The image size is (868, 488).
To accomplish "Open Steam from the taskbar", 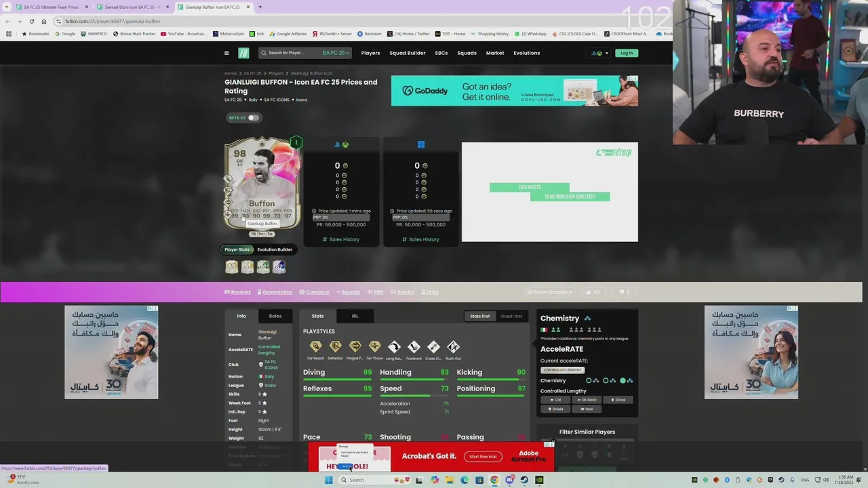I will pos(524,480).
